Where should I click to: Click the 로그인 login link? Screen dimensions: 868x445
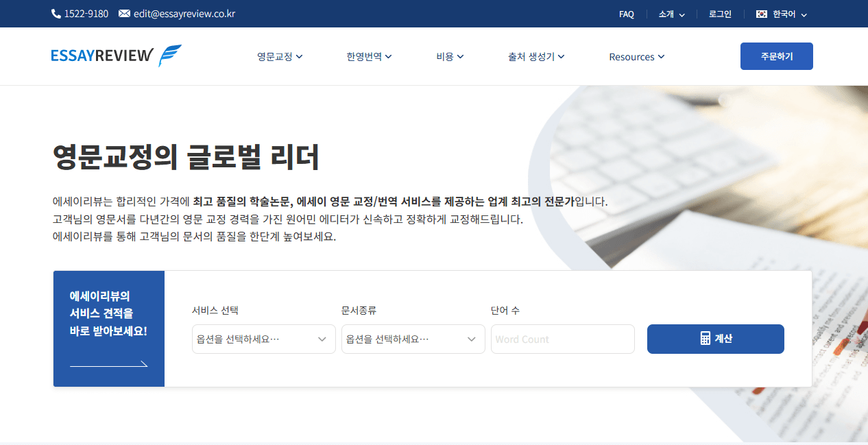pyautogui.click(x=719, y=14)
